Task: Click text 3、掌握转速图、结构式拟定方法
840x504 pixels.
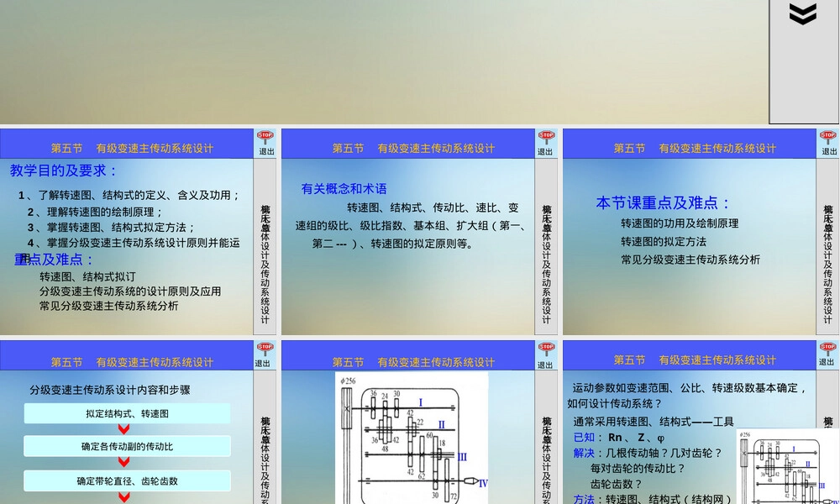Action: click(112, 228)
